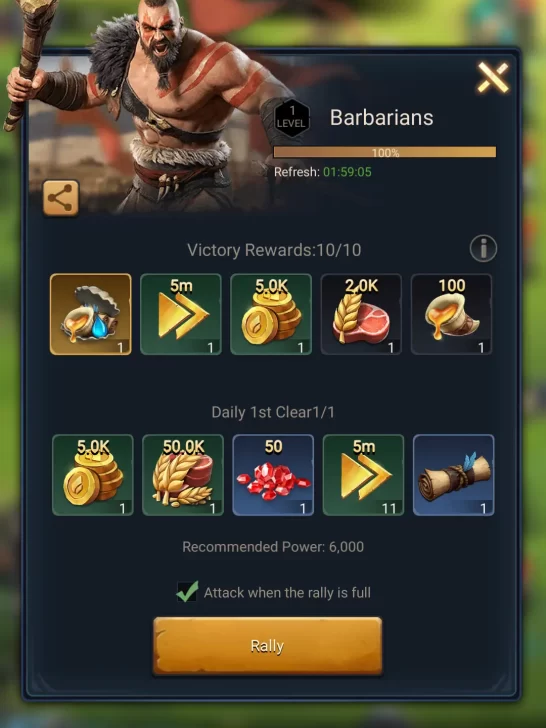Uncheck Attack when the rally is full
Viewport: 546px width, 728px height.
188,592
